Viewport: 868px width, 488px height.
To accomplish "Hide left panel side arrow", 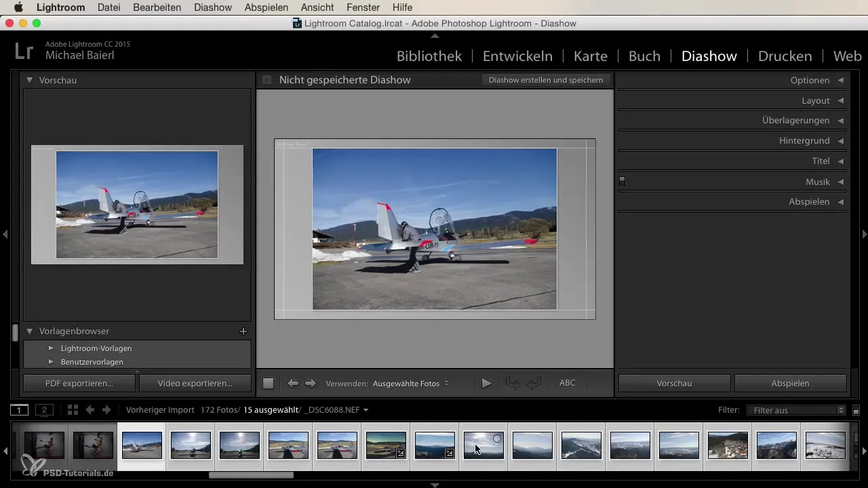I will point(5,234).
